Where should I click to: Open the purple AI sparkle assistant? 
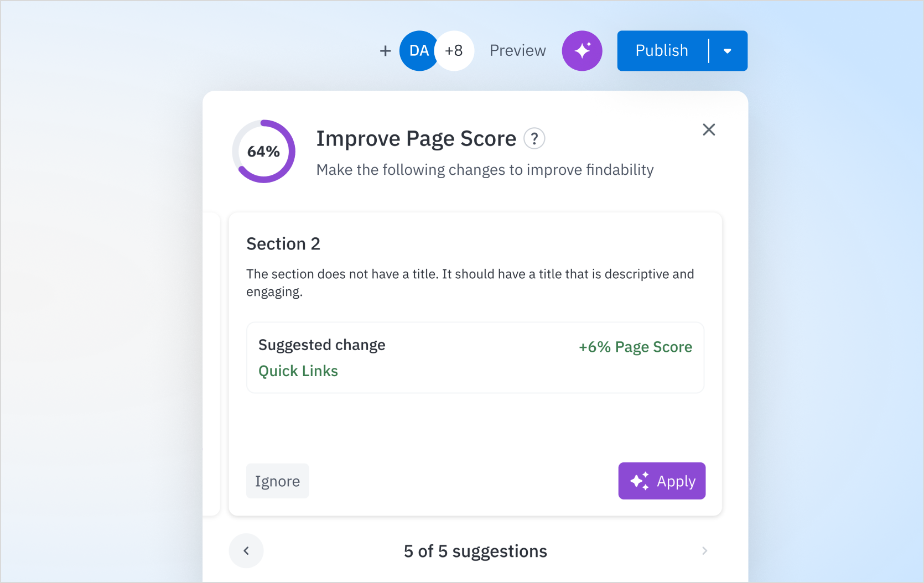[582, 51]
